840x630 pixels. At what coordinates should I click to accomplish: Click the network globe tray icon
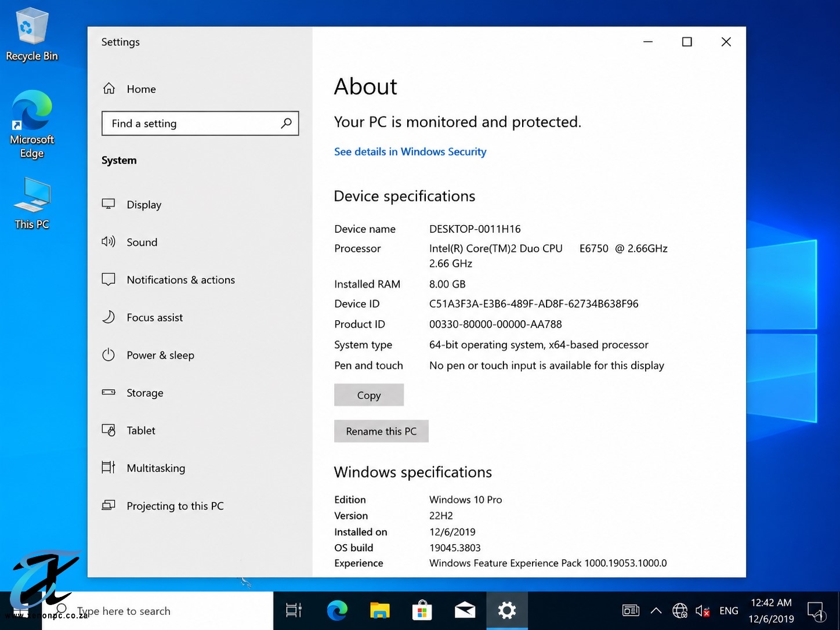[680, 611]
